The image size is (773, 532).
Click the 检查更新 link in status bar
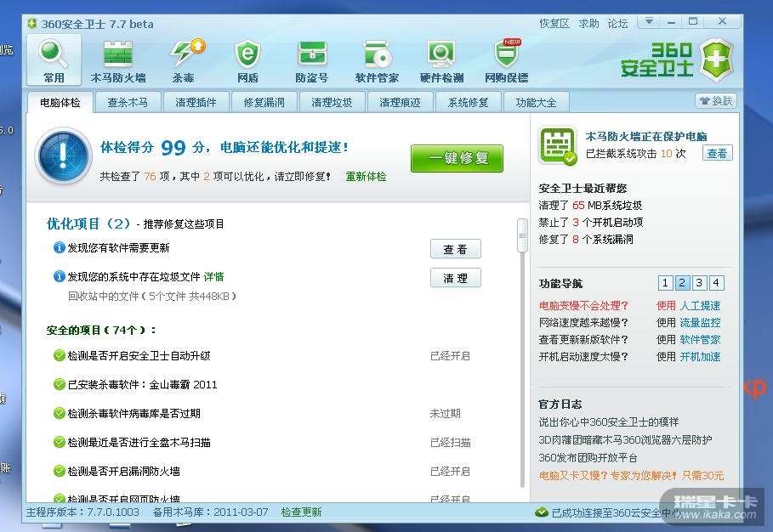(301, 512)
